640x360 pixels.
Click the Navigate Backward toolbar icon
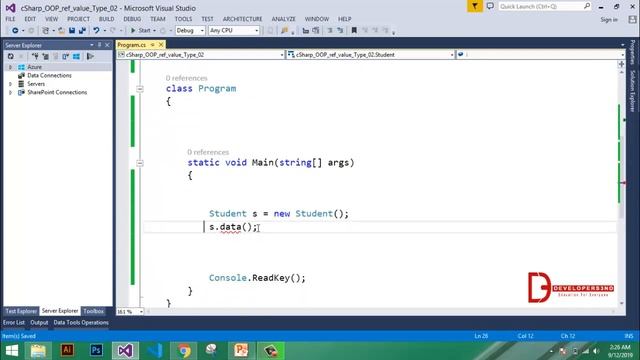click(x=15, y=31)
